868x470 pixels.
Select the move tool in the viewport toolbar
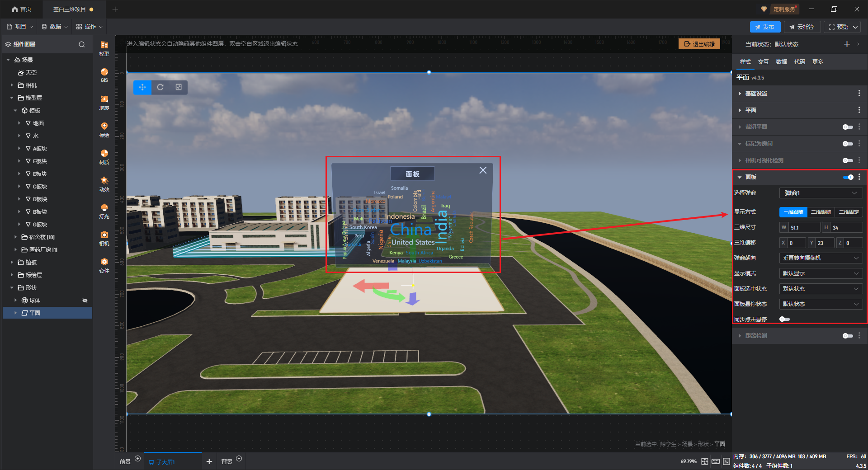(x=142, y=87)
